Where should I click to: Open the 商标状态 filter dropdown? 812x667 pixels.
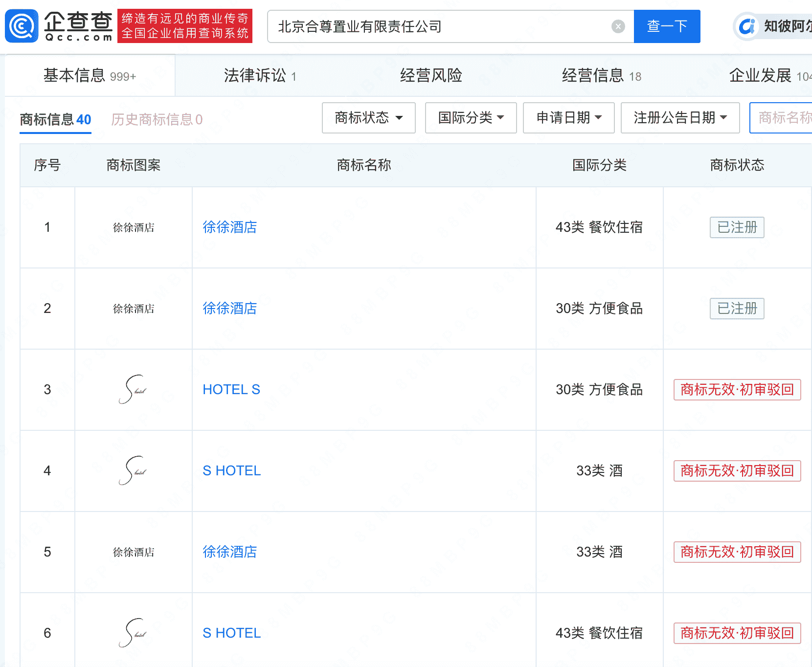[x=368, y=118]
